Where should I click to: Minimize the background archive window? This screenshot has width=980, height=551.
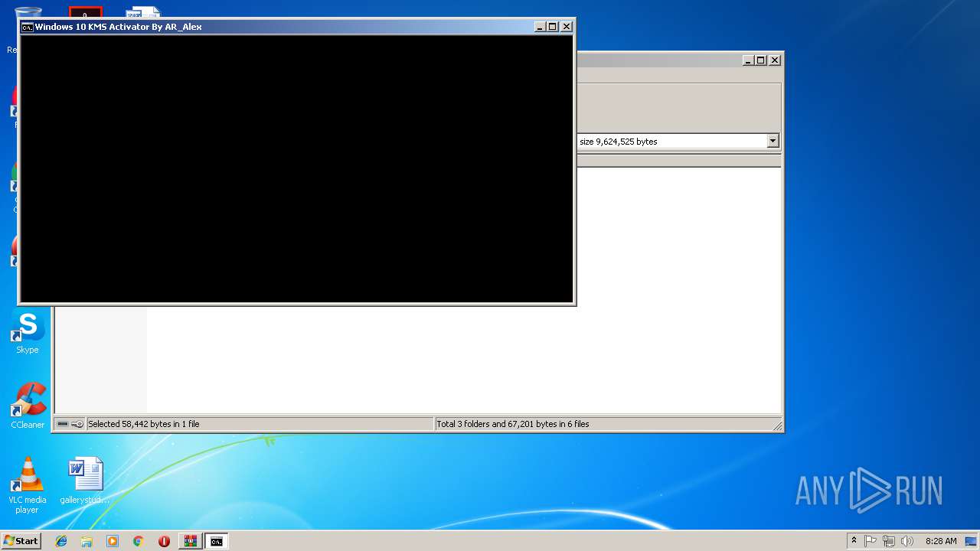(x=748, y=60)
